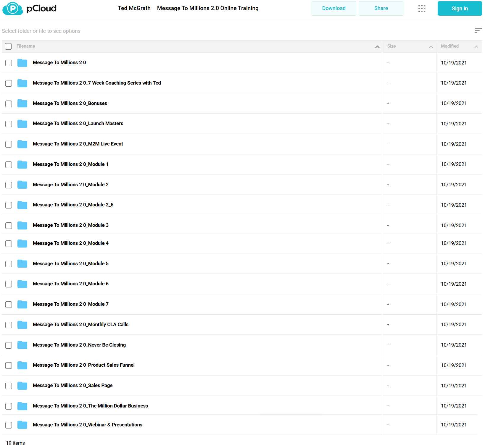Click folder icon of Launch Masters row
The height and width of the screenshot is (448, 488).
[22, 124]
